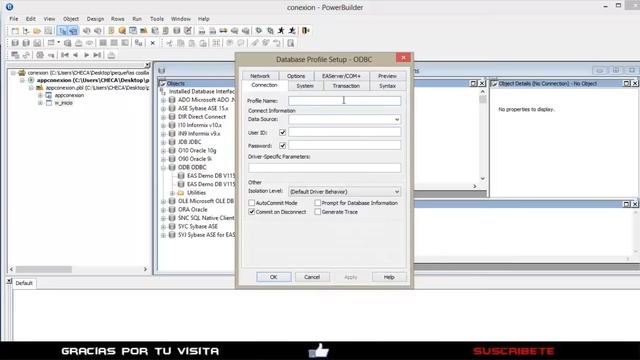Click the Debug bug icon
Image resolution: width=640 pixels, height=360 pixels.
(259, 31)
